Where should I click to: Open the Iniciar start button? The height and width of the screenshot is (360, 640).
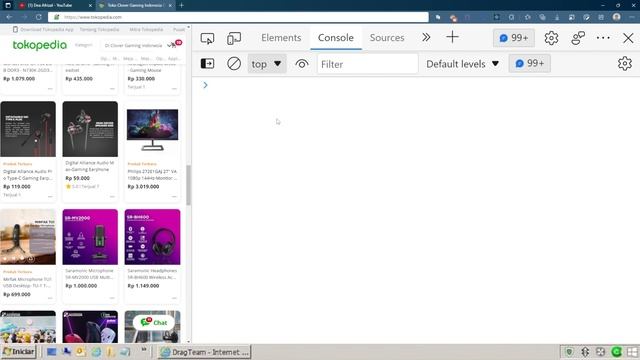(19, 352)
